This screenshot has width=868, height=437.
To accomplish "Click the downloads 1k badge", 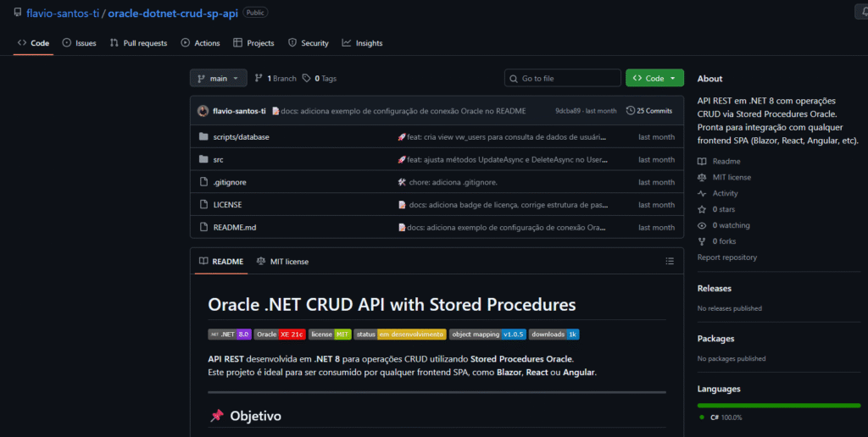I will click(554, 334).
